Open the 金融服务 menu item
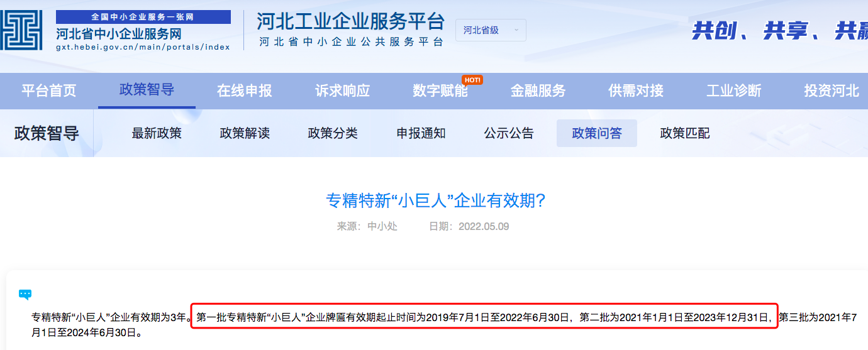The width and height of the screenshot is (868, 350). click(x=538, y=90)
